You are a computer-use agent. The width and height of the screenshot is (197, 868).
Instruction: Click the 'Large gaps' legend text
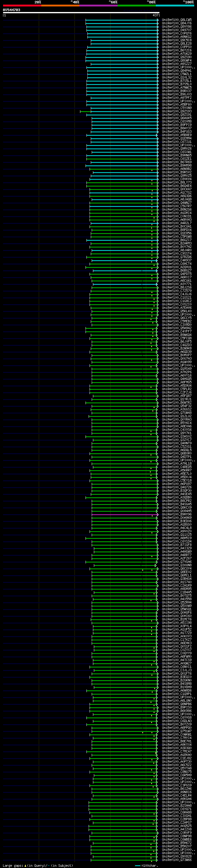coord(13,866)
